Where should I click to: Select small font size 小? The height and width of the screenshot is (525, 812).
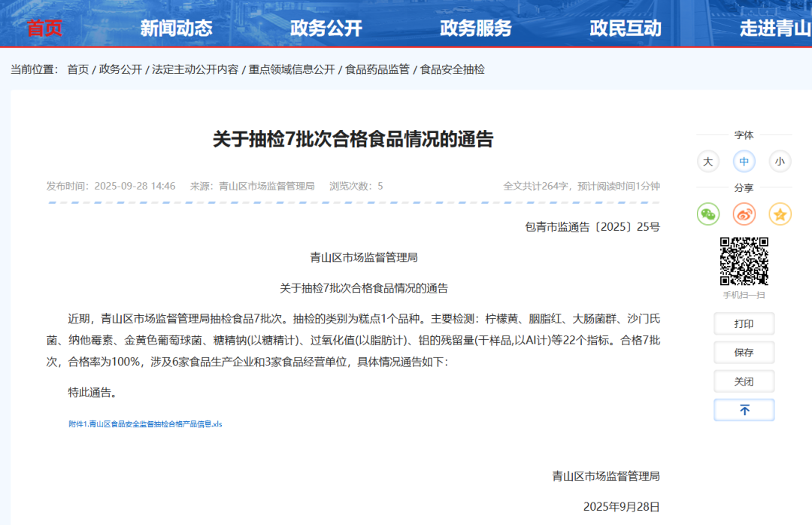(x=780, y=161)
